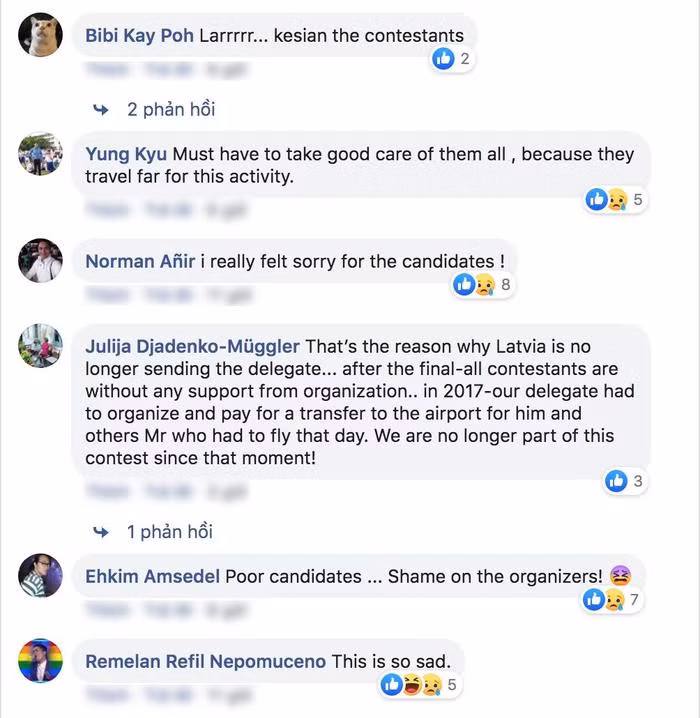
Task: Expand the "2 phản hồi" replies
Action: 170,109
